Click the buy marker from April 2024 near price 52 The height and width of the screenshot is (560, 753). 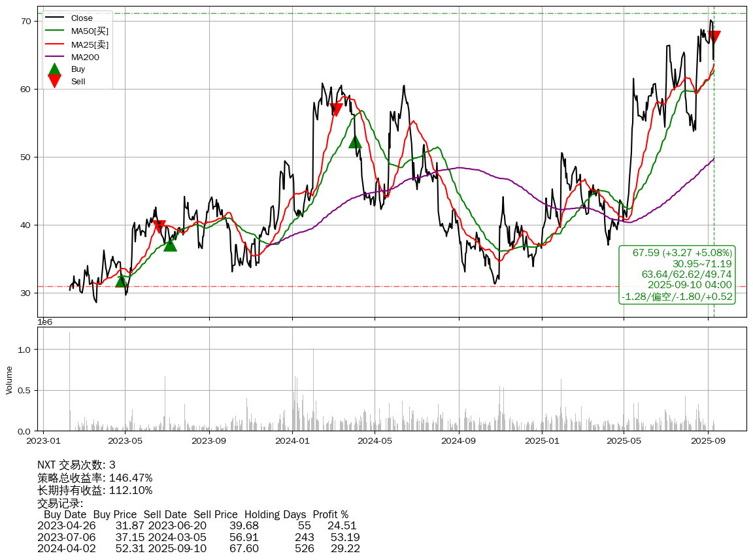pos(355,142)
